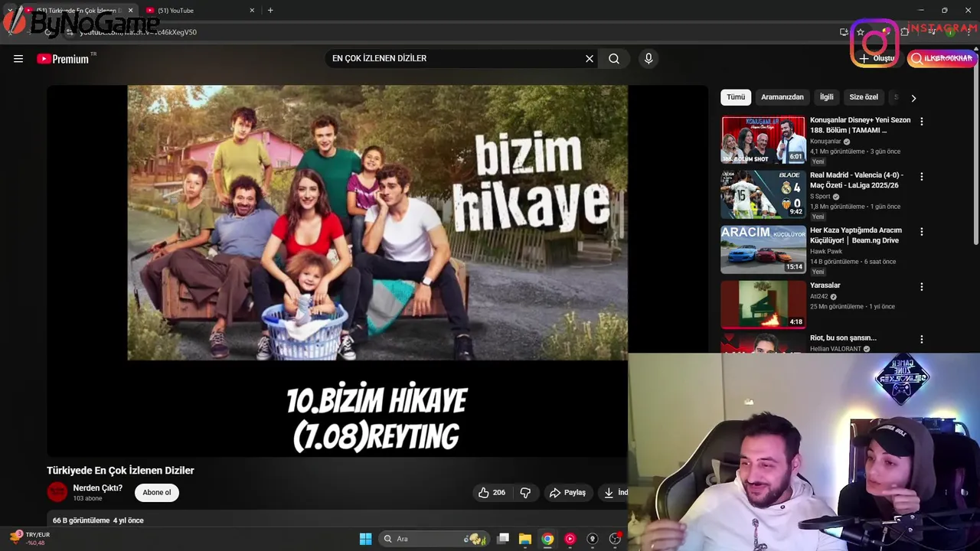980x551 pixels.
Task: Open Task View on taskbar
Action: [503, 539]
